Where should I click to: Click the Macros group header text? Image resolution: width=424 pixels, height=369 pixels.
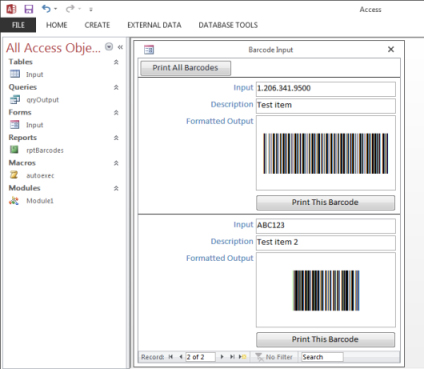[22, 163]
